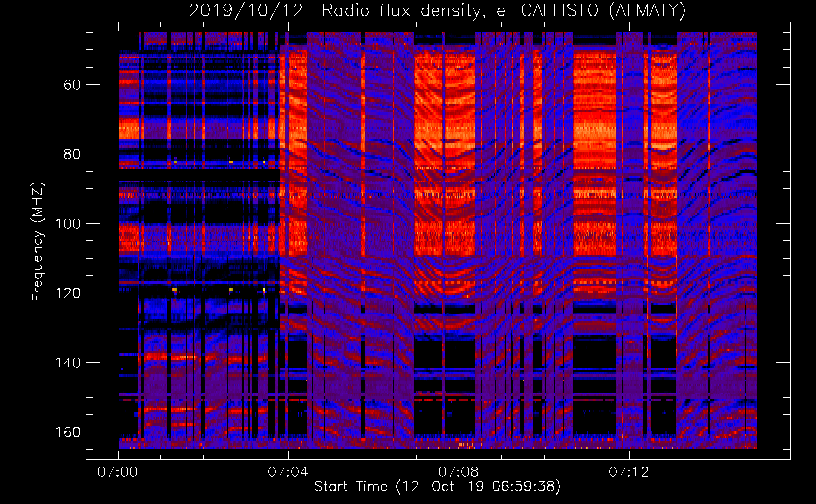Click the 07:12 time tick label

(628, 472)
